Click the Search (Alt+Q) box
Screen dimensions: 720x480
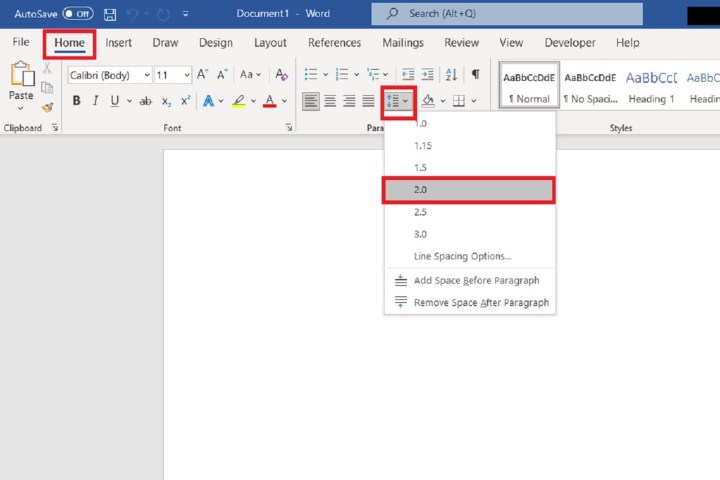[507, 14]
